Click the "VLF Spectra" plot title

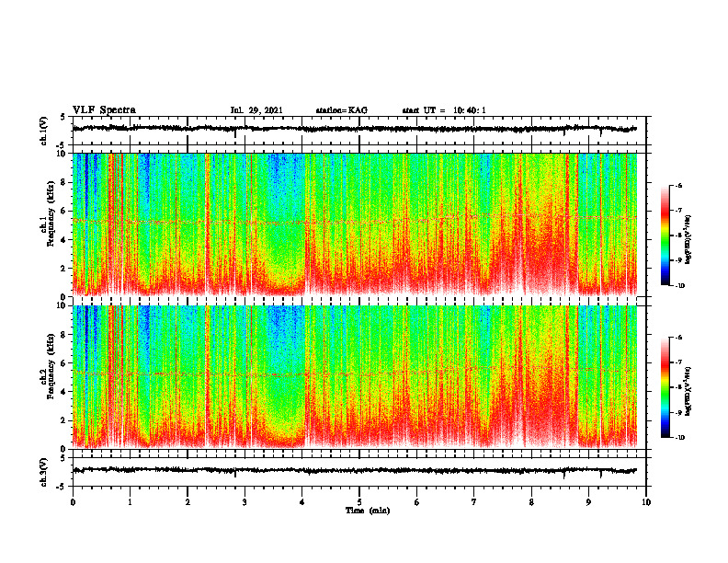point(104,109)
